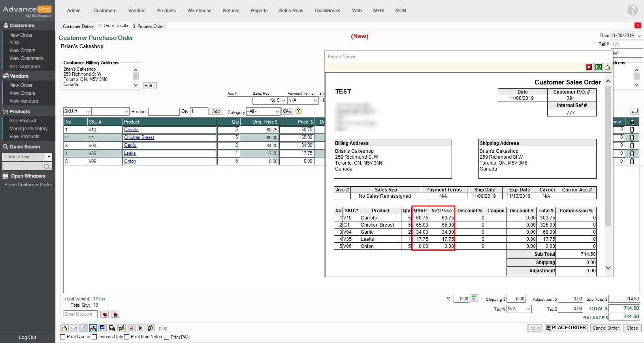Click the copy documents icon in bottom toolbar

(112, 328)
